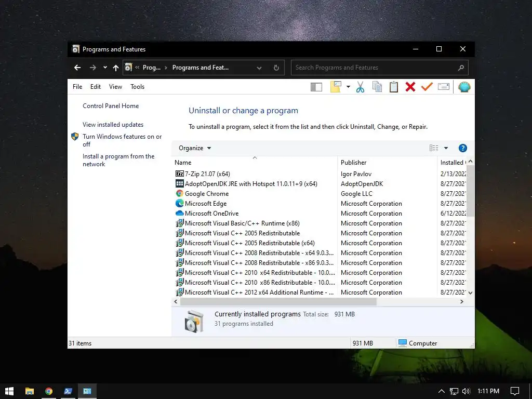Click the Google LLC publisher cell
The width and height of the screenshot is (532, 399).
click(356, 193)
